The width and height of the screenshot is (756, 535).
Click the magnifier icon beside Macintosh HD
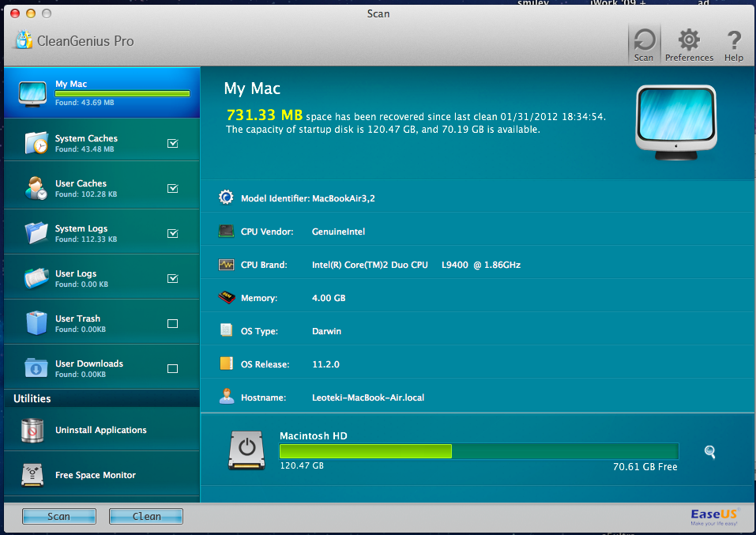(x=710, y=452)
